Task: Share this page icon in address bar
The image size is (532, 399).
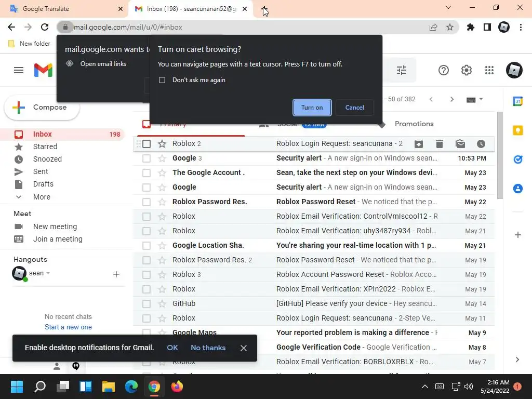Action: [433, 27]
